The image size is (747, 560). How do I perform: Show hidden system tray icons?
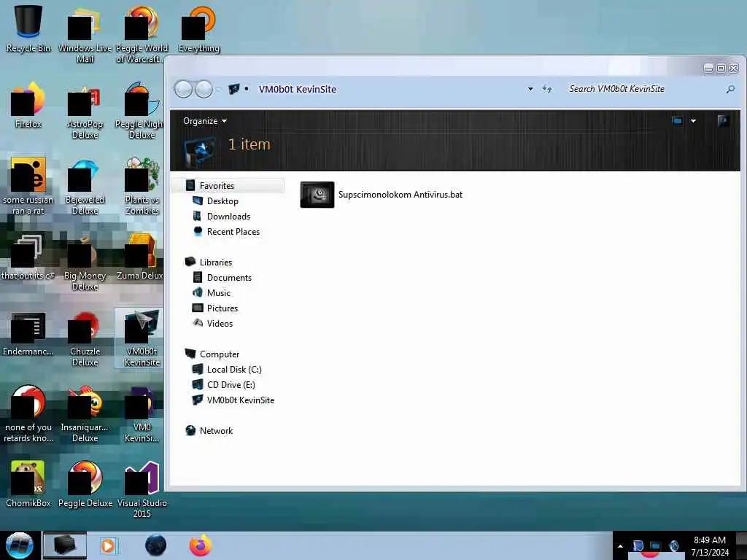click(620, 546)
